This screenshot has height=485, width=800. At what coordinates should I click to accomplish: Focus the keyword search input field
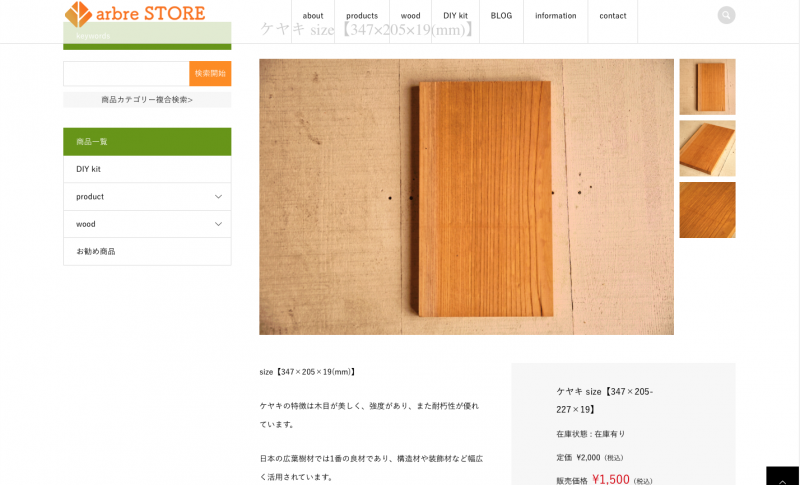(126, 73)
